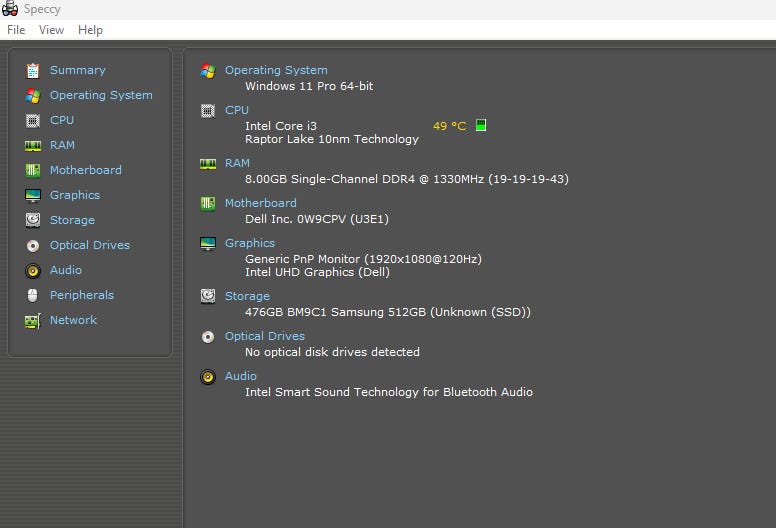This screenshot has height=528, width=776.
Task: Click the Storage hard drive icon in sidebar
Action: 33,220
